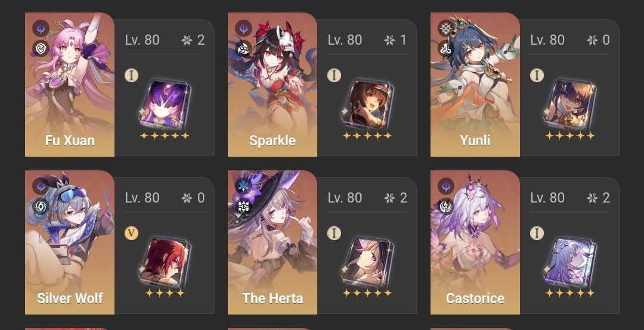Click Yunli's Physical element icon
This screenshot has height=330, width=644.
pos(446,29)
